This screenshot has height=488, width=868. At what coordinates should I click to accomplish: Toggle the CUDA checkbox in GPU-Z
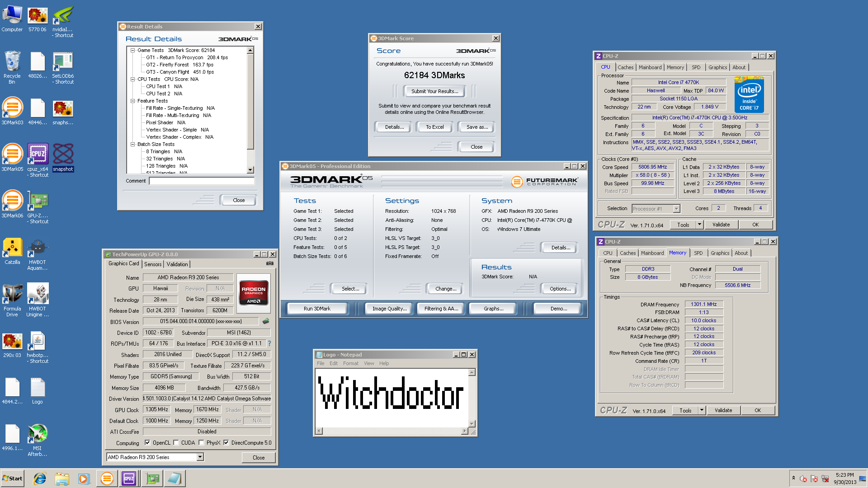pos(176,443)
